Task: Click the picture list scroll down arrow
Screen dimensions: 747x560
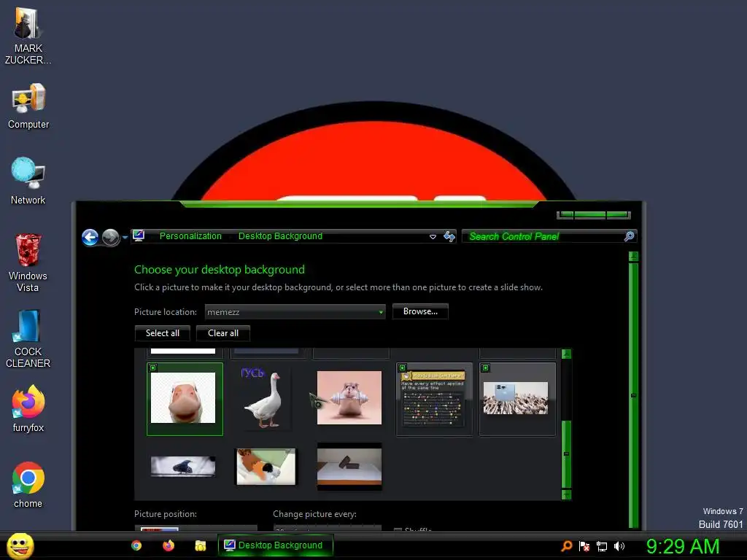Action: pos(566,495)
